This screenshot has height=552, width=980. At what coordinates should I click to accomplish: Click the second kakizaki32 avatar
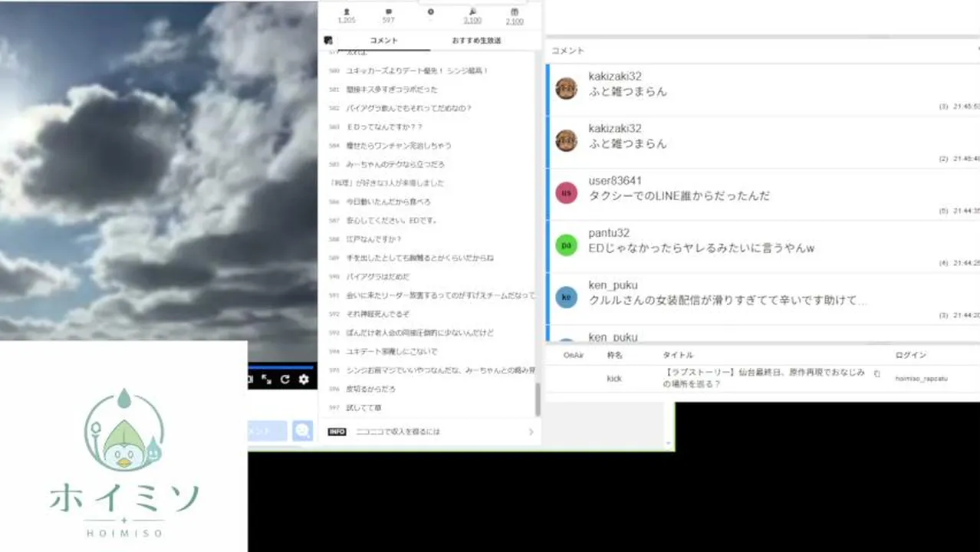pyautogui.click(x=566, y=140)
